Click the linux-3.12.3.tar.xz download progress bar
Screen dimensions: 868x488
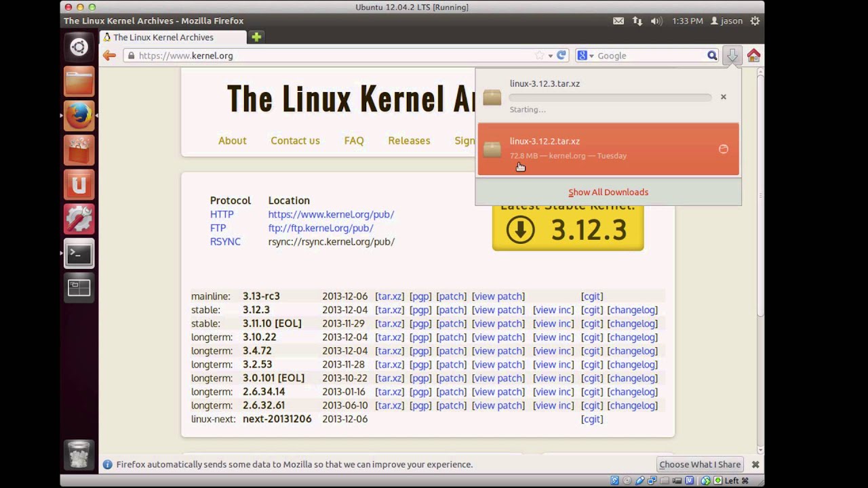[610, 98]
